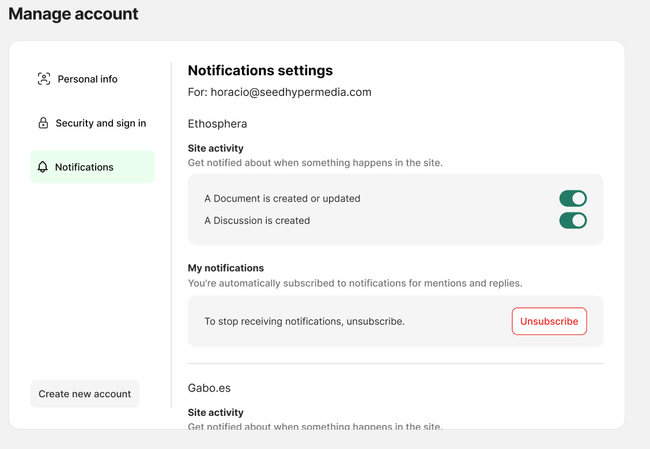Open the Personal info section
The width and height of the screenshot is (650, 449).
[x=87, y=79]
